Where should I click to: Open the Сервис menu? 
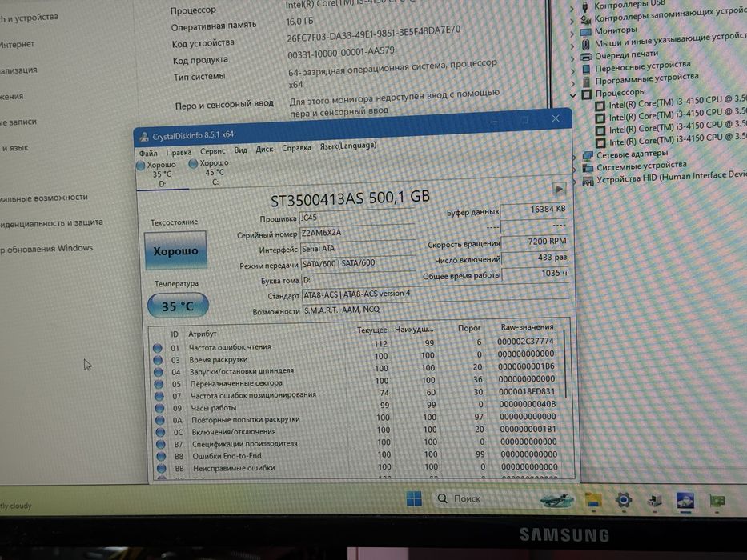pyautogui.click(x=212, y=151)
